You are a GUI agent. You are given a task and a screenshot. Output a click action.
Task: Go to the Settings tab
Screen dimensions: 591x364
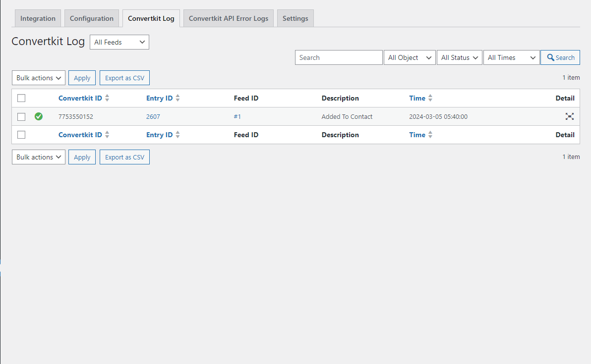(295, 18)
